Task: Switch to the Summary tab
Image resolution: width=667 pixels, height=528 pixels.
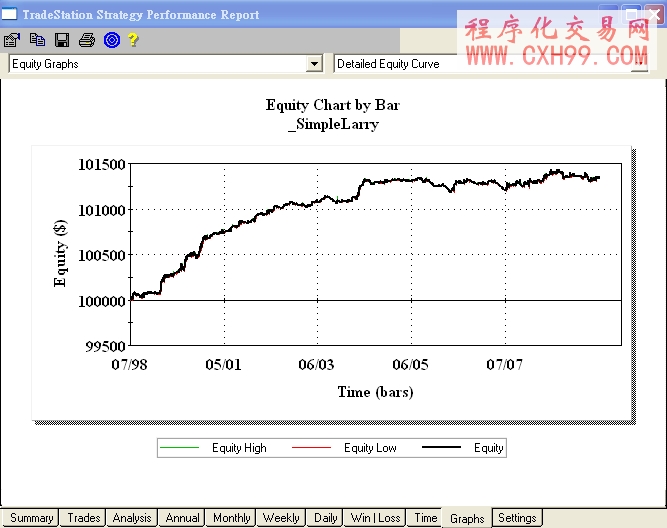Action: click(32, 518)
